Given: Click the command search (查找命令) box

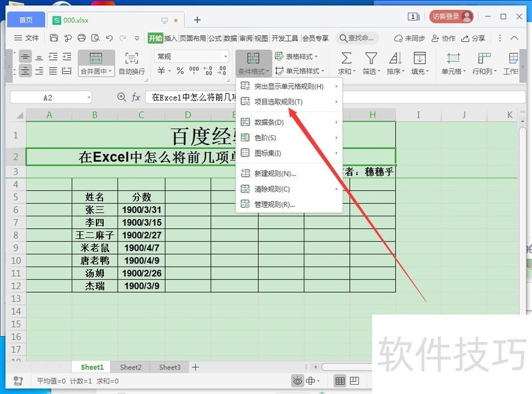Looking at the screenshot, I should [357, 38].
